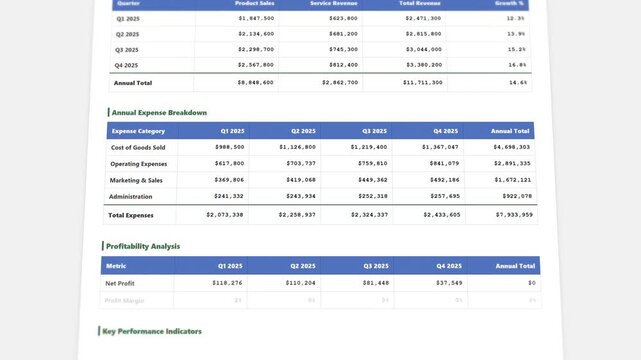The width and height of the screenshot is (641, 360).
Task: Click Q1 2025 product sales $1,847,500
Action: 256,18
